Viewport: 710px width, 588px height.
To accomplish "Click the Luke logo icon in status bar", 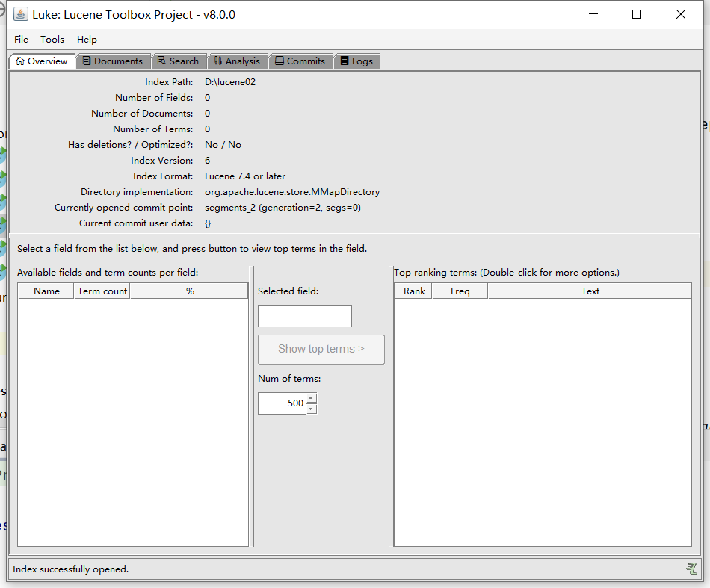I will coord(691,569).
